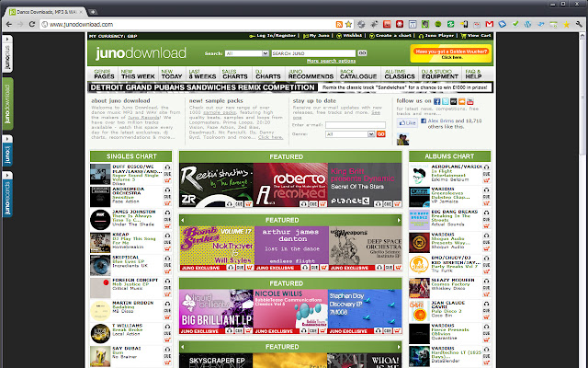This screenshot has width=588, height=368.
Task: Open DJ & Studio Equipment menu
Action: coord(439,74)
